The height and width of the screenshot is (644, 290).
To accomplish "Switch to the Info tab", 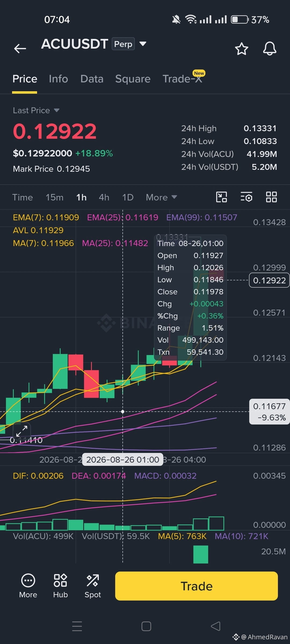I will coord(58,79).
